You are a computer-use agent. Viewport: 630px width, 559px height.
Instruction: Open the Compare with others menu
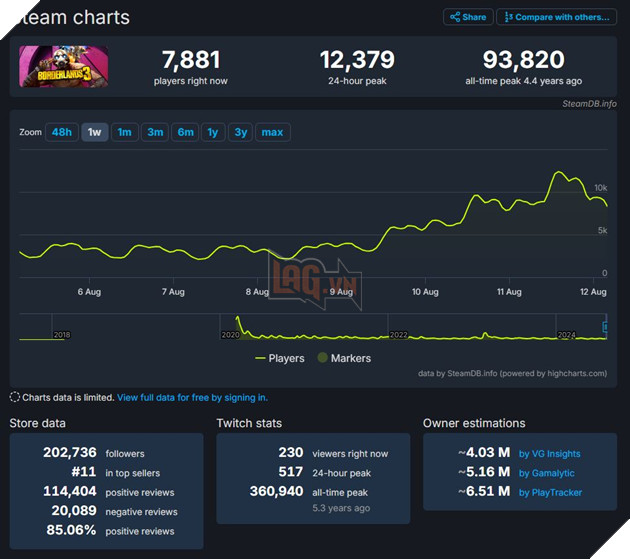tap(557, 17)
